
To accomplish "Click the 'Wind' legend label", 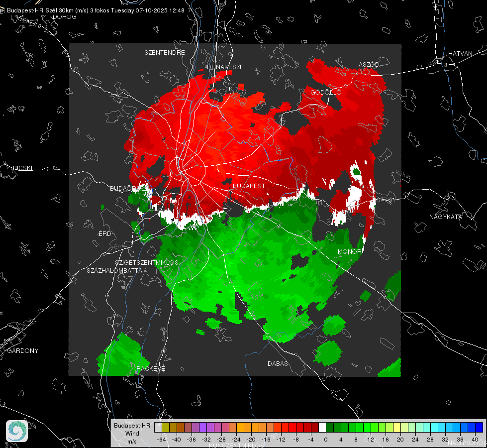I will [x=132, y=434].
